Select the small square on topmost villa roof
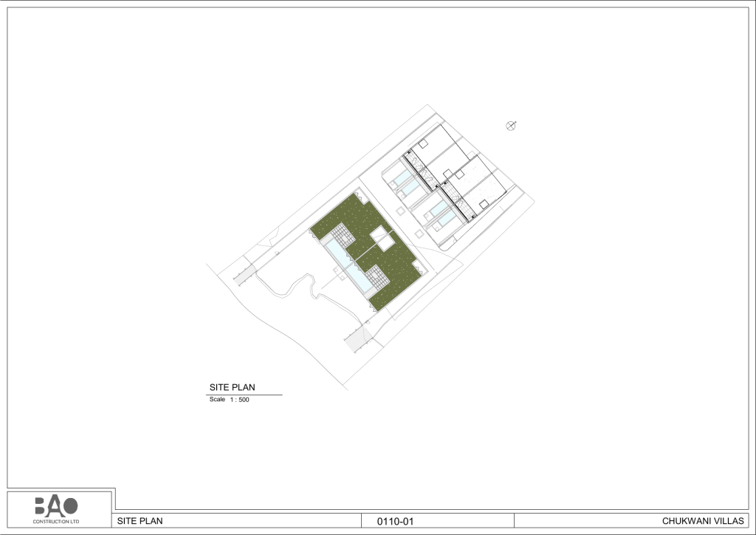The width and height of the screenshot is (756, 535). coord(423,144)
